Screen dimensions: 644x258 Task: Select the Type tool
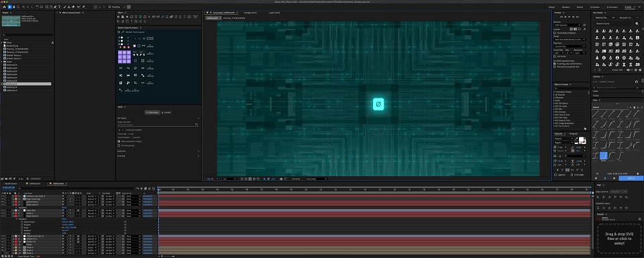59,7
